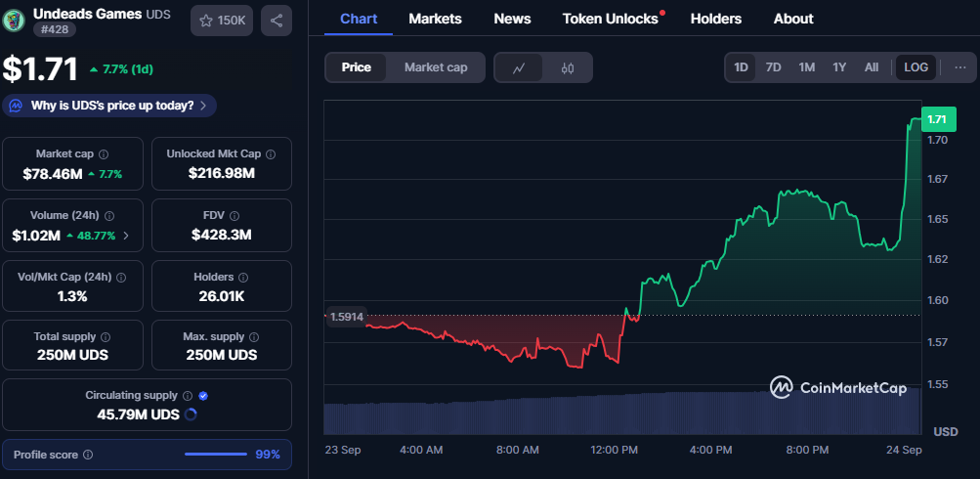Show All time price history
This screenshot has width=980, height=479.
pos(872,67)
